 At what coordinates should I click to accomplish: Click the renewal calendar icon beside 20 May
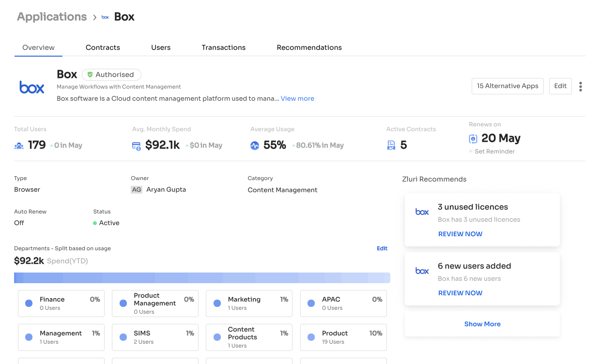(473, 139)
